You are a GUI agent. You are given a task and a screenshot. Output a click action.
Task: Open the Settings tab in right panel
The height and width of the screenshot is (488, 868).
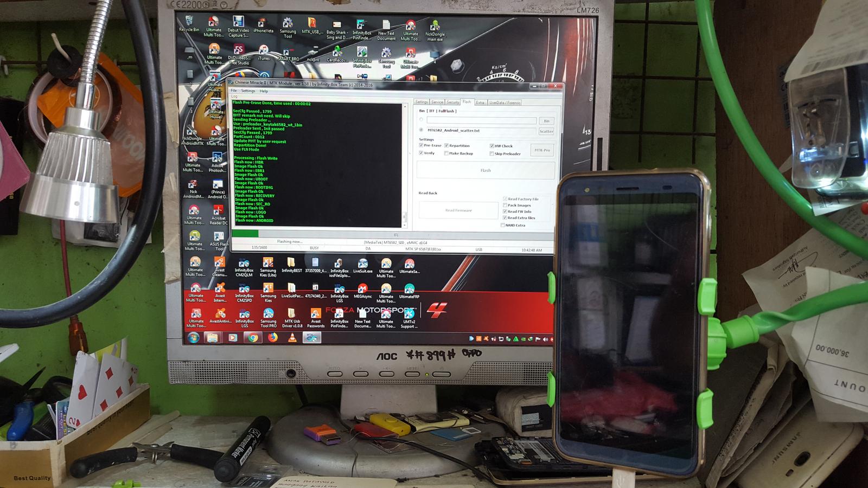422,102
